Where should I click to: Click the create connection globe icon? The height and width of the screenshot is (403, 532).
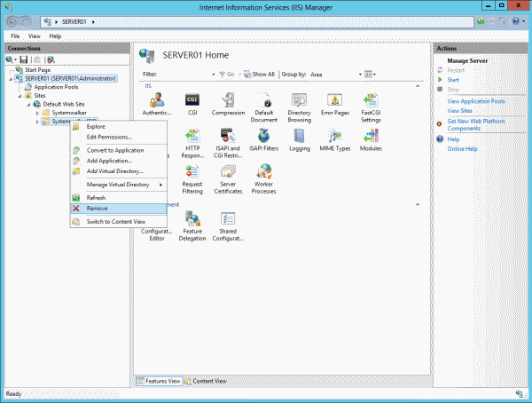10,59
